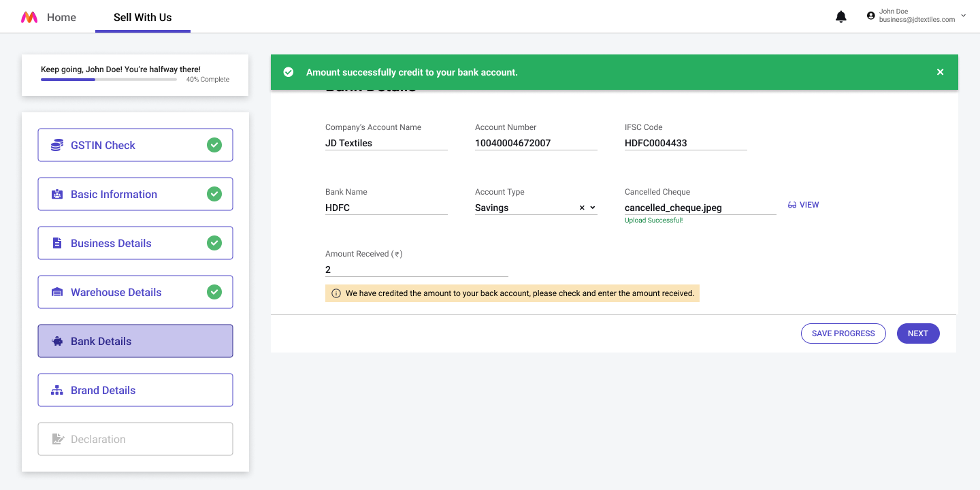Clear the Savings account type selection

tap(582, 208)
